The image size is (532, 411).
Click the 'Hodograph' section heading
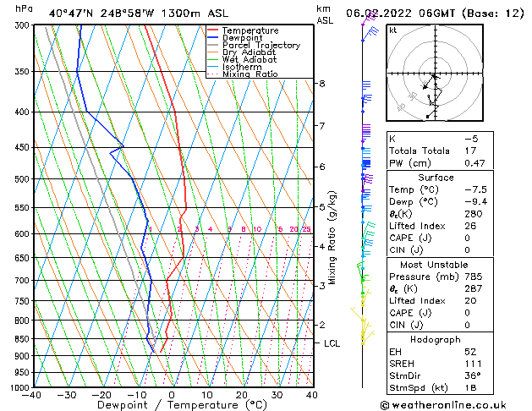pos(436,340)
